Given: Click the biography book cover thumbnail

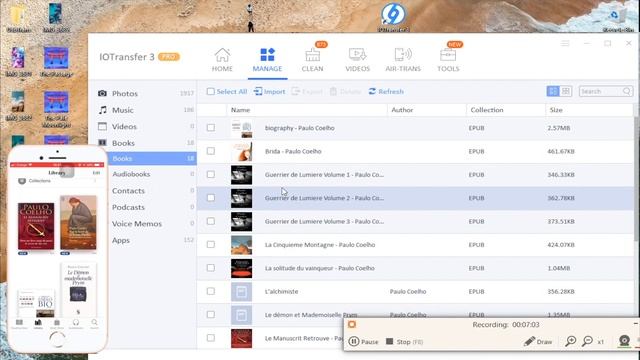Looking at the screenshot, I should click(x=241, y=128).
